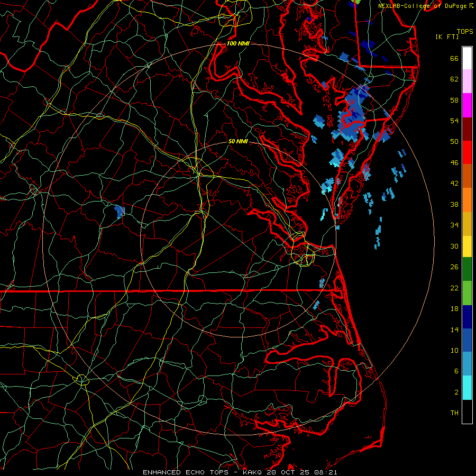Image resolution: width=476 pixels, height=476 pixels.
Task: Click the "14" legend value
Action: (x=454, y=329)
